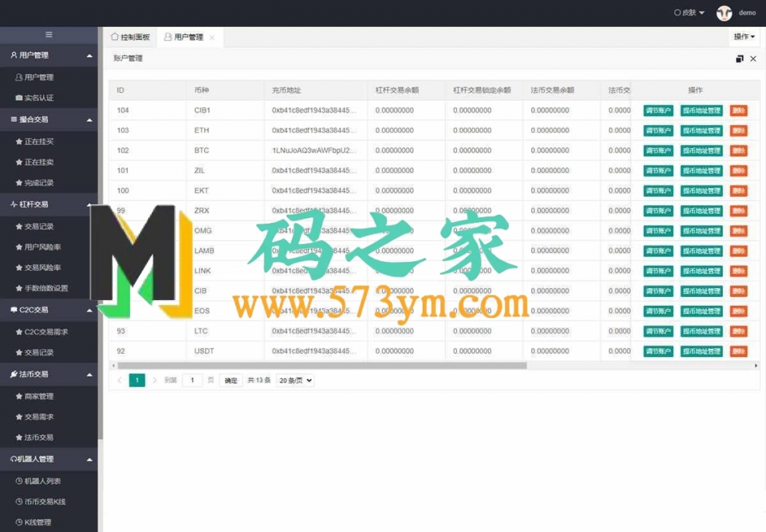The height and width of the screenshot is (532, 766).
Task: Toggle the sidebar with the hamburger icon
Action: [49, 34]
